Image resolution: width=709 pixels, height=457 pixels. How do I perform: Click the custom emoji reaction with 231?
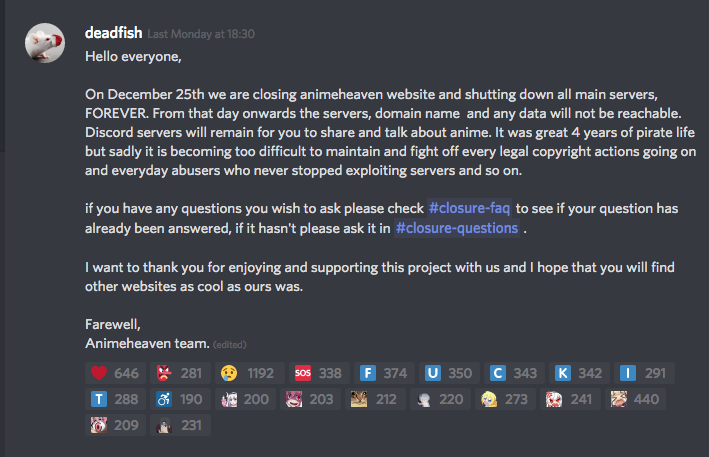click(x=178, y=425)
